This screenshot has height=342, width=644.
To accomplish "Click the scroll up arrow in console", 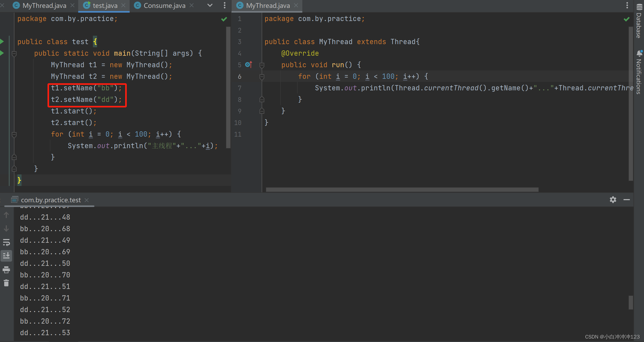I will [6, 215].
